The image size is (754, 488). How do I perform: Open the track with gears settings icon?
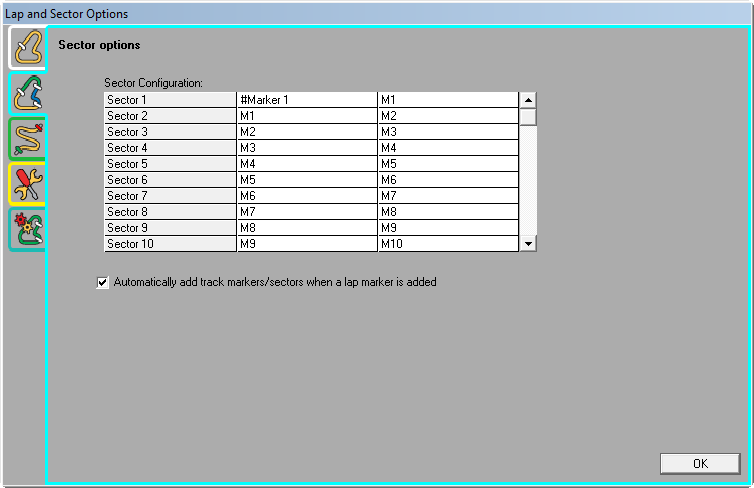click(x=27, y=230)
